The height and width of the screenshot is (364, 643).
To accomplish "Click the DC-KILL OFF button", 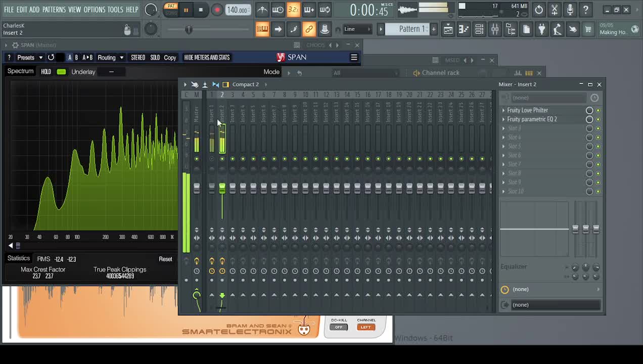I will pyautogui.click(x=339, y=327).
